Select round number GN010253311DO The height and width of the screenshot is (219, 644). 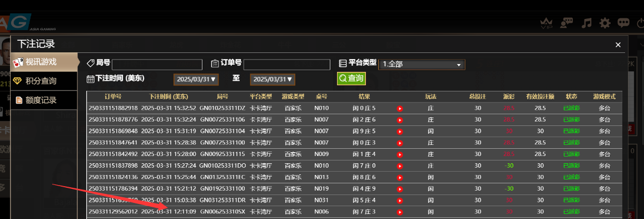222,166
